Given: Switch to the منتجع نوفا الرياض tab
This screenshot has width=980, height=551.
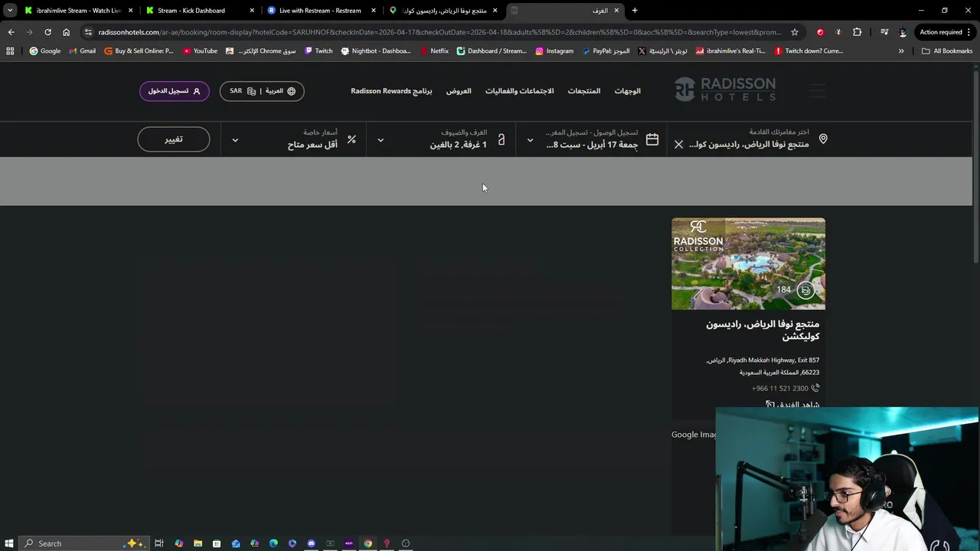Looking at the screenshot, I should click(444, 11).
